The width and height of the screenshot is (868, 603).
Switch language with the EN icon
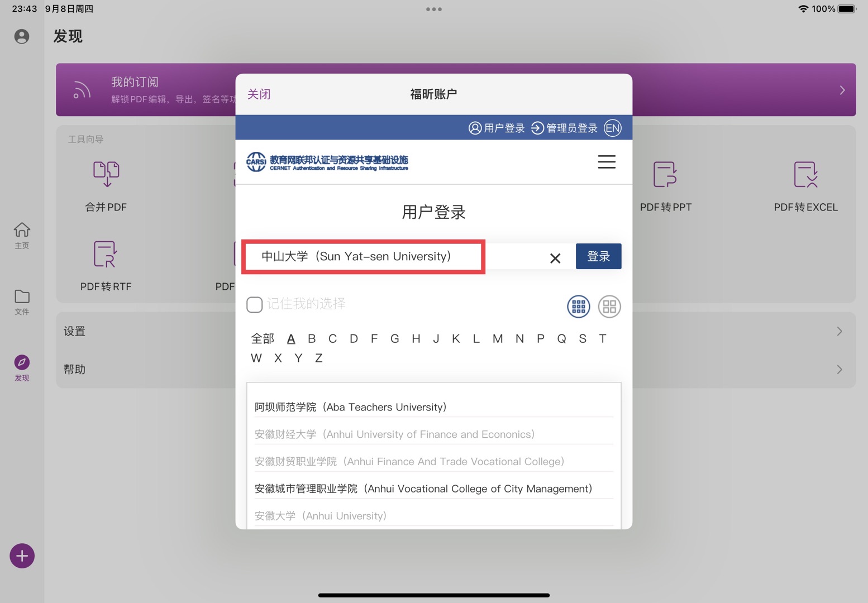coord(613,128)
